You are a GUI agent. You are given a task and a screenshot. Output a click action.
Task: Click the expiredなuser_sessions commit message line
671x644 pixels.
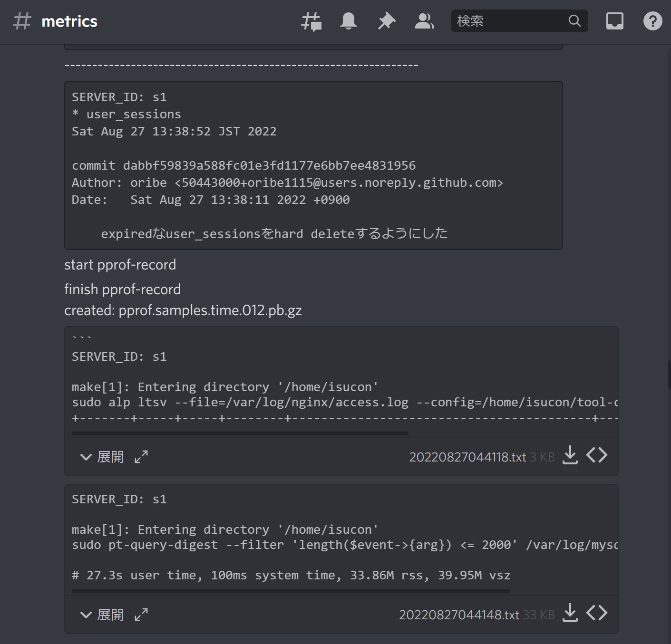[274, 233]
